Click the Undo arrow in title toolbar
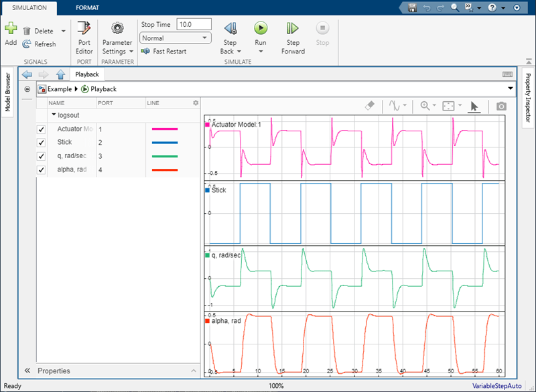The width and height of the screenshot is (536, 392). pyautogui.click(x=427, y=7)
